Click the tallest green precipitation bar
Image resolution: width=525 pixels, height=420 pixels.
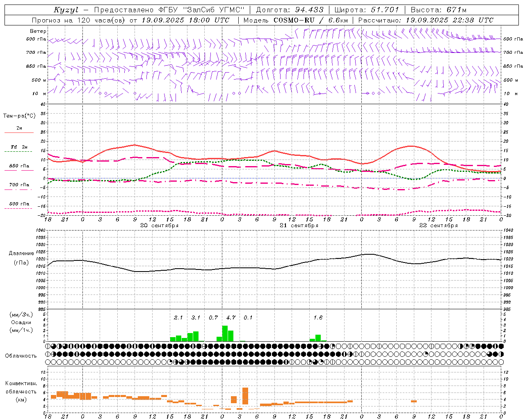click(x=225, y=333)
